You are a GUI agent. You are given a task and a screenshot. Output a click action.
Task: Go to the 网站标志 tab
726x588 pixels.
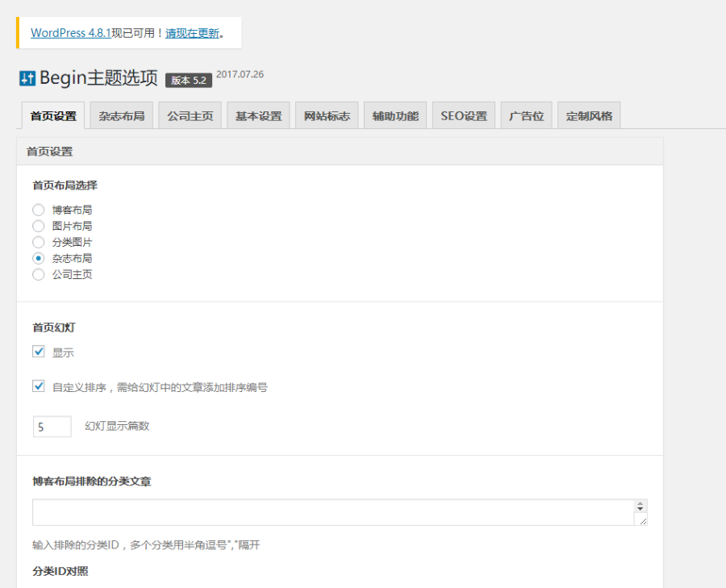click(x=327, y=116)
